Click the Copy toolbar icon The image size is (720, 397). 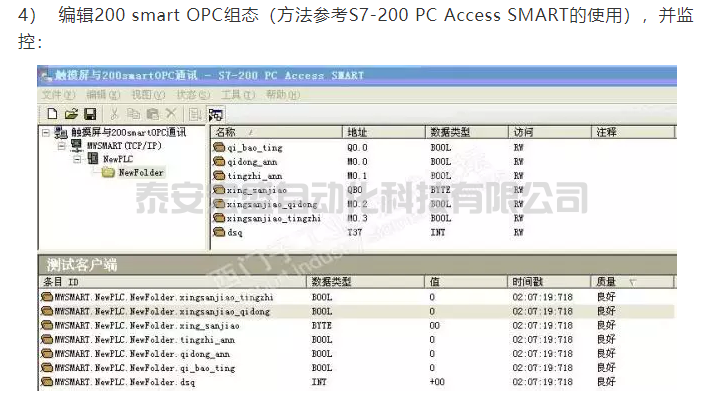133,114
